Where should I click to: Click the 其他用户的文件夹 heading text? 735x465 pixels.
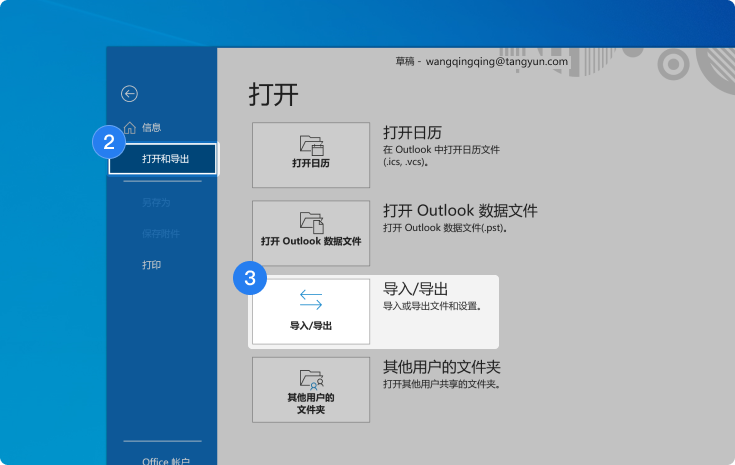click(442, 367)
